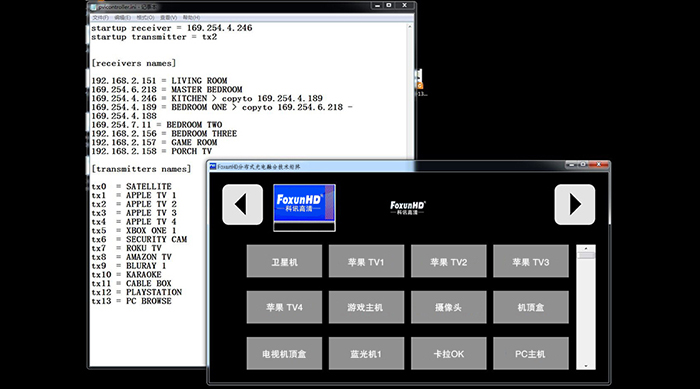Click the FoxunHD app icon in title bar
700x389 pixels.
213,167
